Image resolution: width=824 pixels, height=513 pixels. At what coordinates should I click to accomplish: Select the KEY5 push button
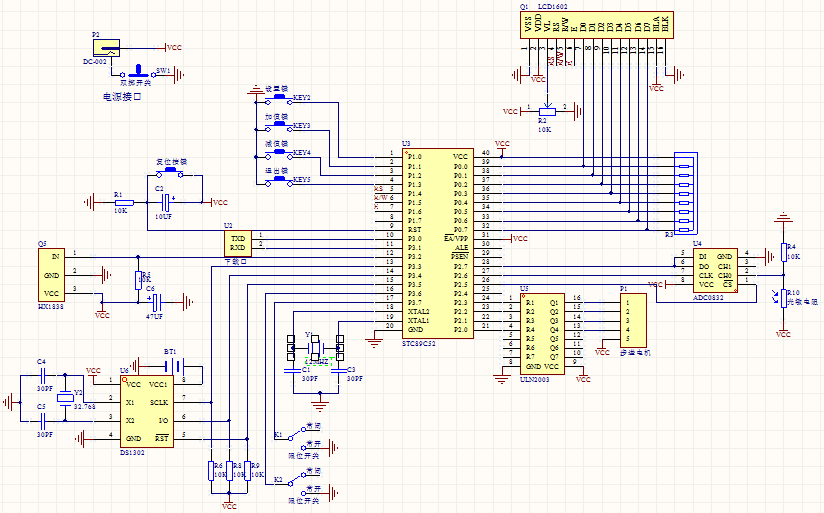click(x=279, y=181)
